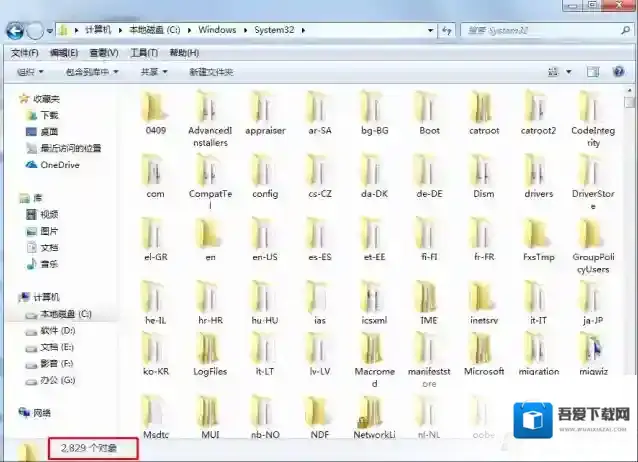
Task: Select 收藏夹 in navigation pane
Action: point(46,99)
